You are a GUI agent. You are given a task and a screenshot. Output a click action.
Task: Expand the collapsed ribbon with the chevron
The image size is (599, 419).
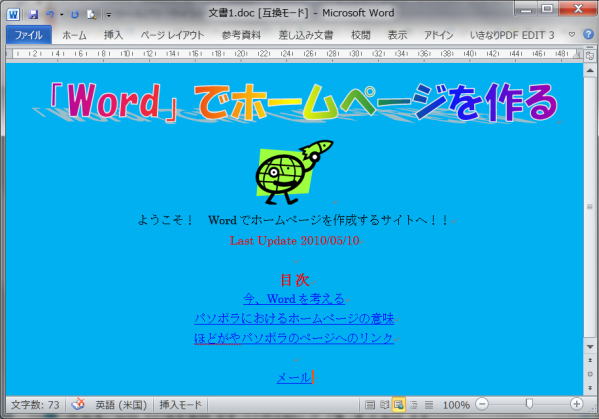(571, 35)
